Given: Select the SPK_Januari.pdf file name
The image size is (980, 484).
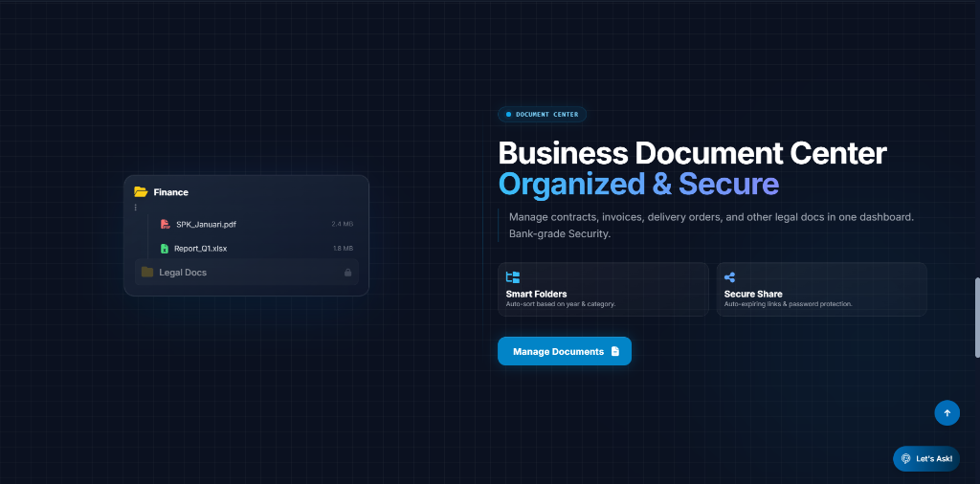Looking at the screenshot, I should click(207, 224).
